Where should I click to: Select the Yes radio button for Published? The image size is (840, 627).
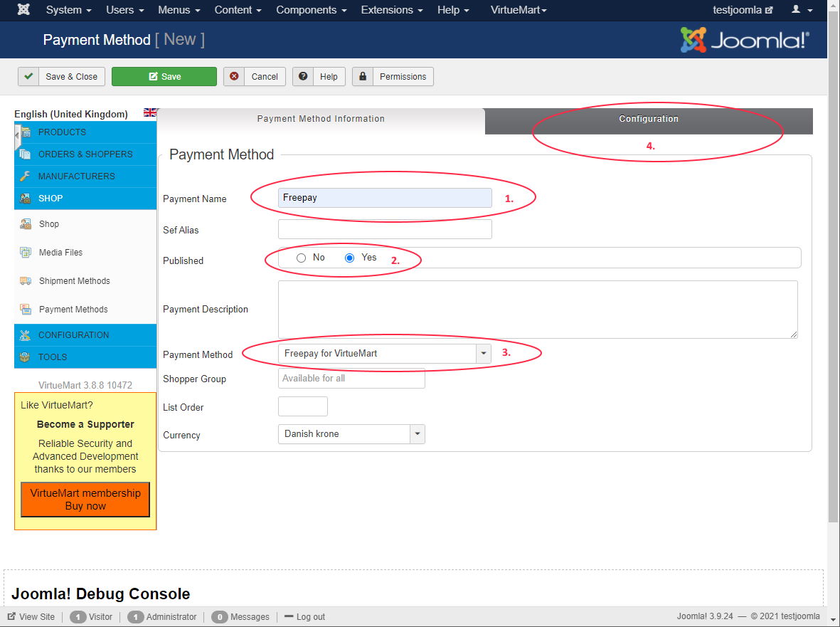click(x=349, y=258)
